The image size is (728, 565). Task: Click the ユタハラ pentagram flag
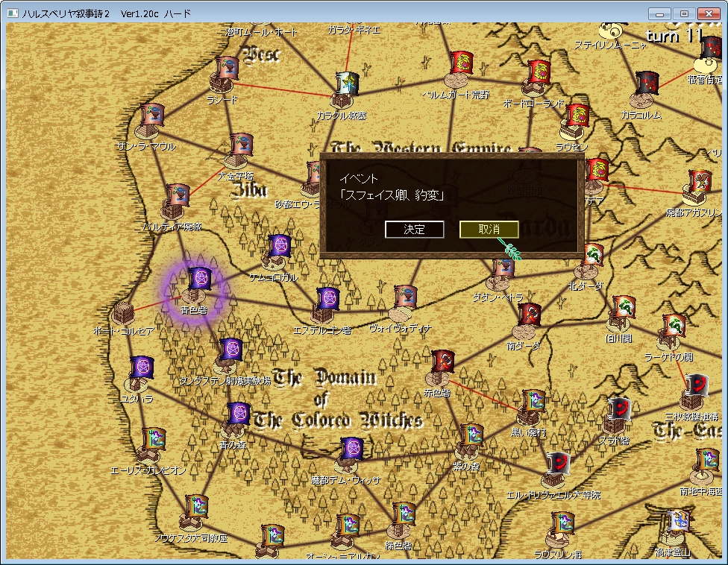[x=142, y=368]
